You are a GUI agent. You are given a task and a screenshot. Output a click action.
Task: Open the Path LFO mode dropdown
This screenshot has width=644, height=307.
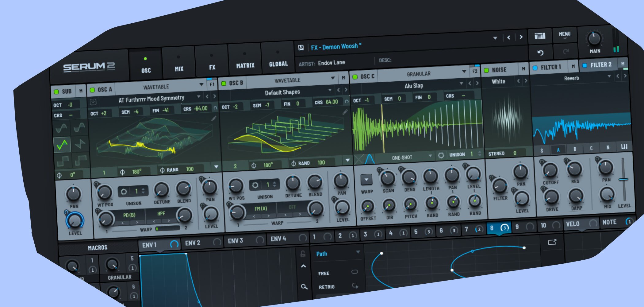click(358, 252)
